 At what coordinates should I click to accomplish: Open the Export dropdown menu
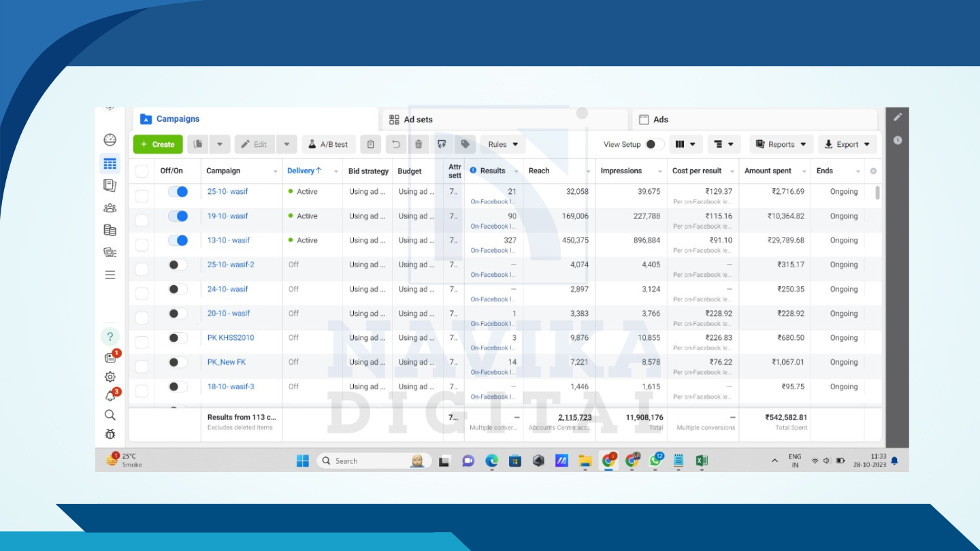[x=847, y=144]
